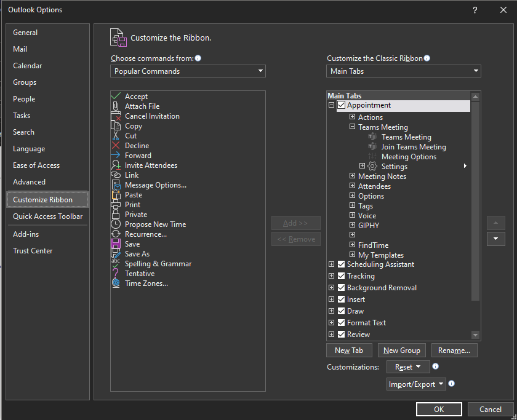Screen dimensions: 517x420
Task: Click scrollbar up arrow in Main Tabs list
Action: (475, 97)
